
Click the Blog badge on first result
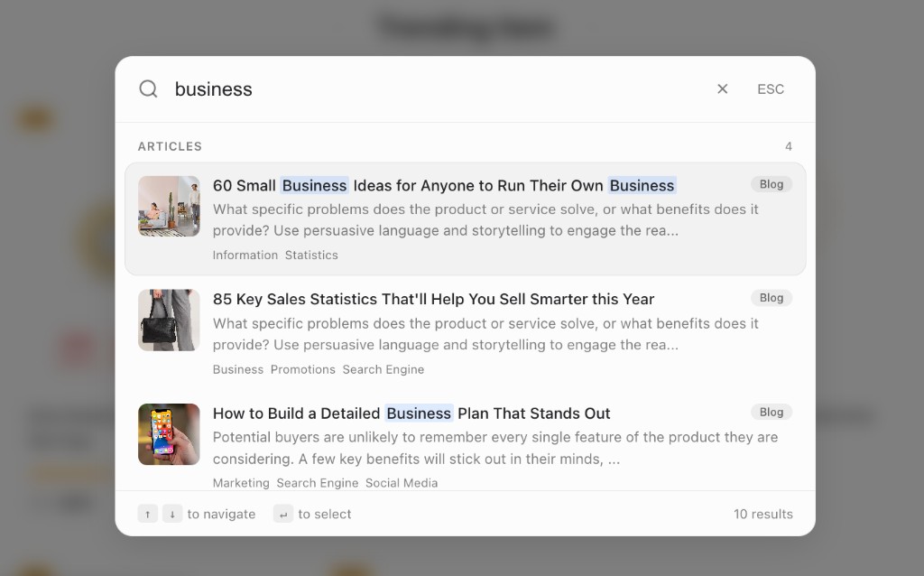pos(771,184)
